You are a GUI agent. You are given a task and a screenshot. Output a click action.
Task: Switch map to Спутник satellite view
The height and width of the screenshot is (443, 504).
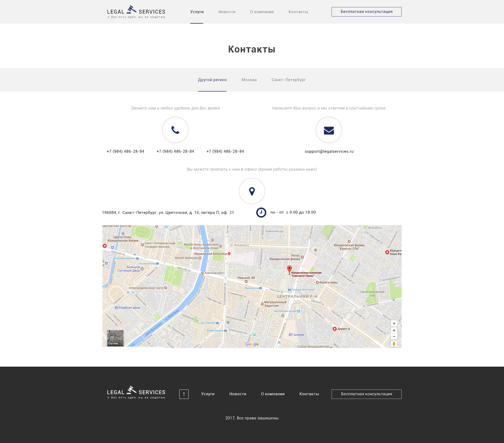pyautogui.click(x=115, y=338)
